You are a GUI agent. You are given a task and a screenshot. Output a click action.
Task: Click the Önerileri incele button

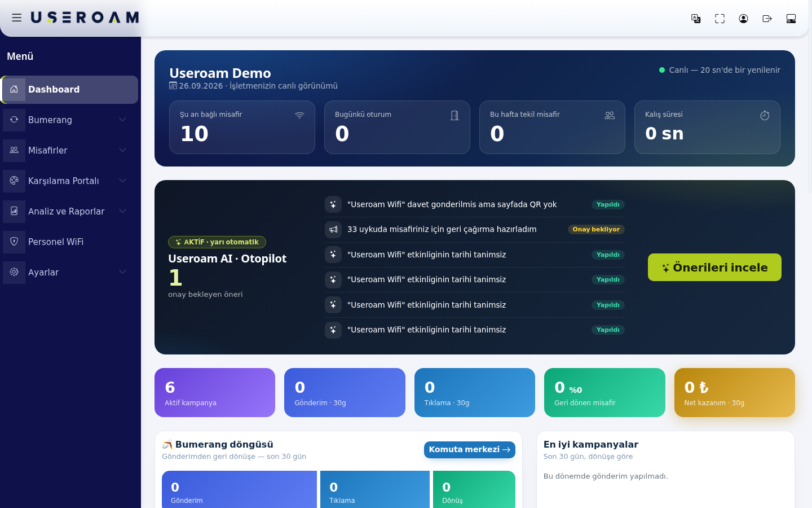(714, 267)
